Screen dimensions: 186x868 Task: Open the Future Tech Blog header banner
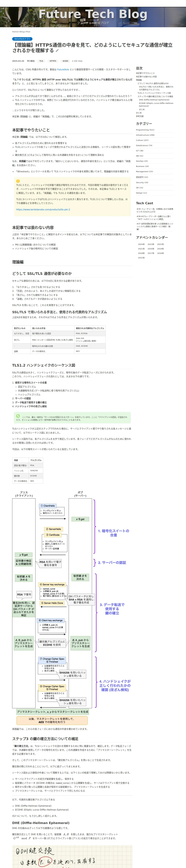93,17
